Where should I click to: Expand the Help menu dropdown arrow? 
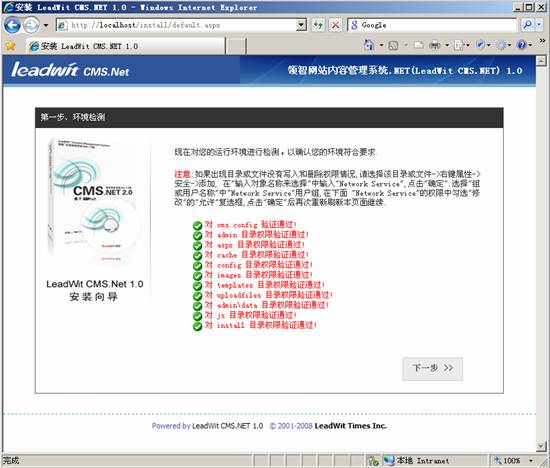[x=530, y=45]
